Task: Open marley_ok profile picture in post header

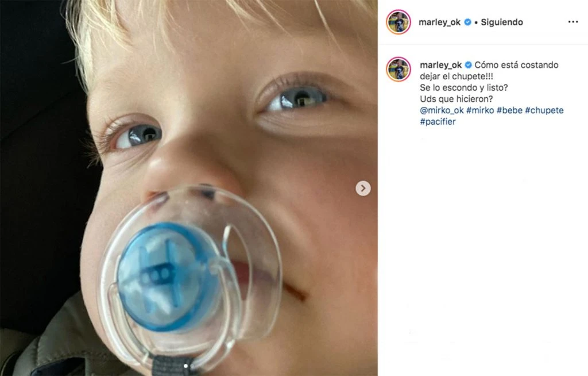Action: [399, 22]
